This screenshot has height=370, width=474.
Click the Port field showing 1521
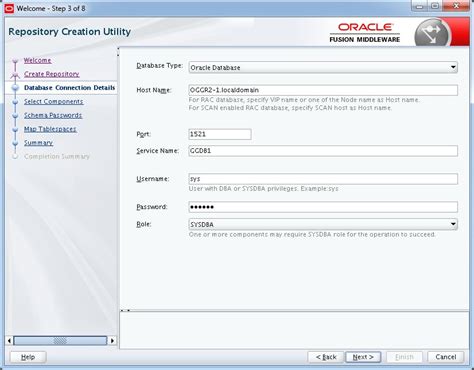point(220,134)
